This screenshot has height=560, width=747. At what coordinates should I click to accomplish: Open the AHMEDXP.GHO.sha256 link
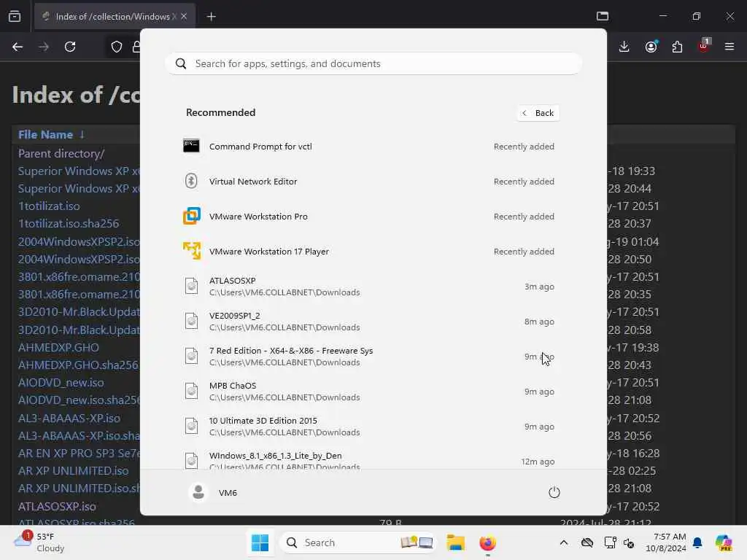[x=78, y=365]
